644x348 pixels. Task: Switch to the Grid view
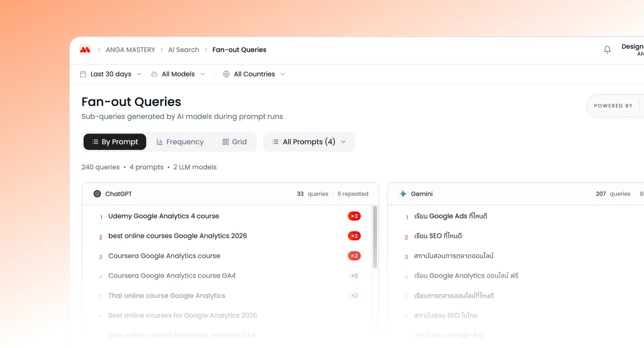(235, 142)
